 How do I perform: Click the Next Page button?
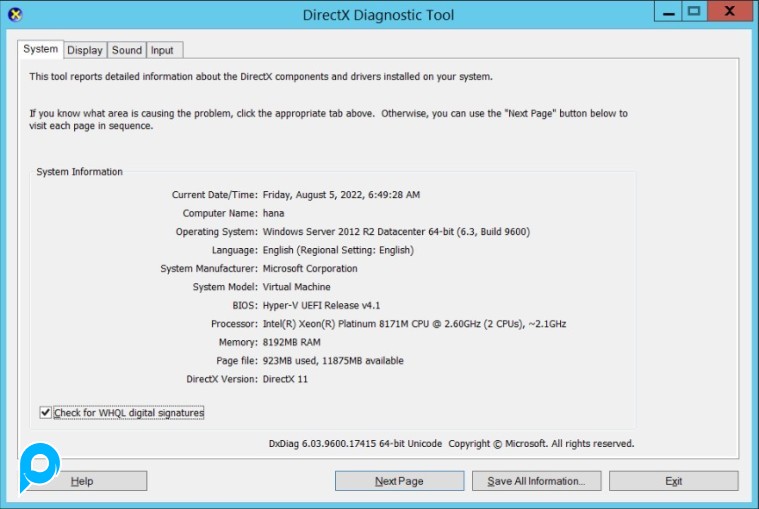[399, 481]
